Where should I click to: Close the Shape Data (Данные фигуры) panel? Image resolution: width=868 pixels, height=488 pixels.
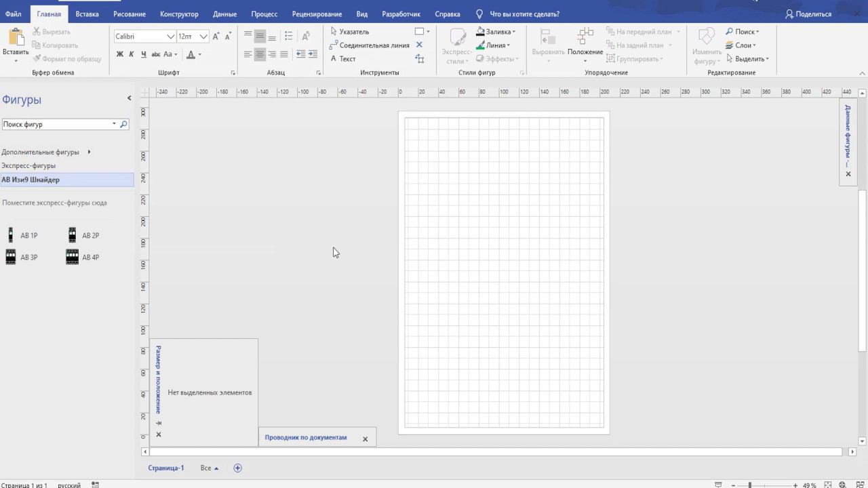click(848, 174)
